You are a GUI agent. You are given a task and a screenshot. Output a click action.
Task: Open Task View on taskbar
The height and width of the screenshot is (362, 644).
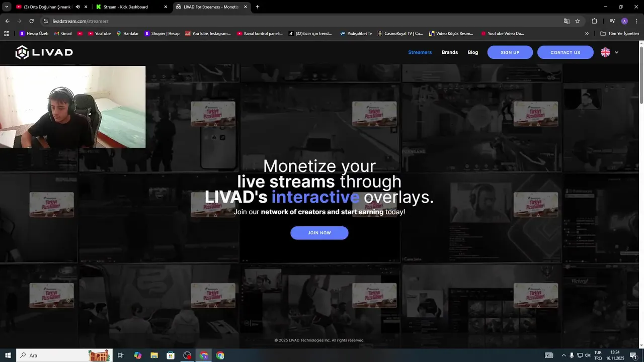pyautogui.click(x=121, y=355)
